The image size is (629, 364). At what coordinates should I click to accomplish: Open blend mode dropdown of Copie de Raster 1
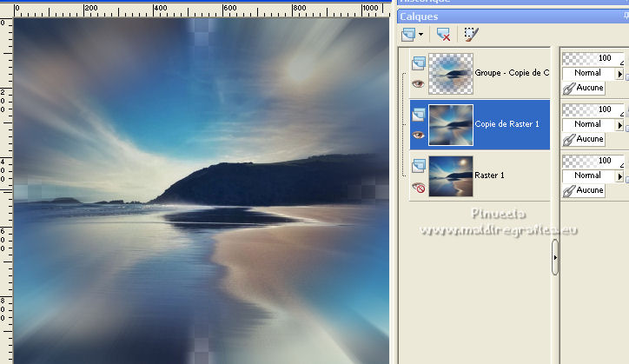588,124
